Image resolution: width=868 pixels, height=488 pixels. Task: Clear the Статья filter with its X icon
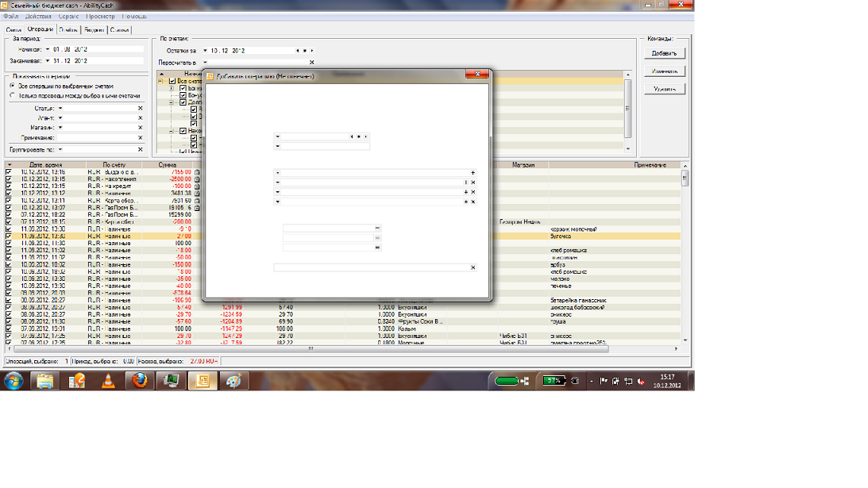point(141,108)
